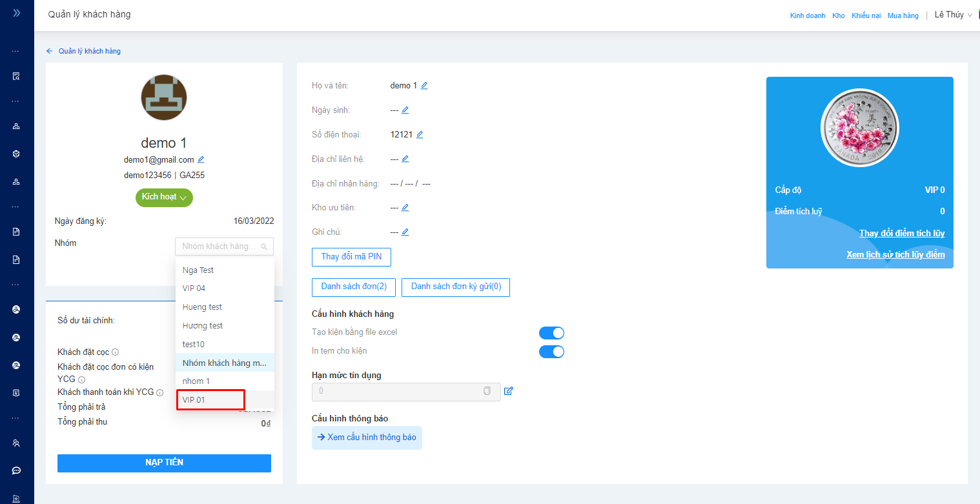Click edit pencil next to Số điện thoại

coord(420,134)
